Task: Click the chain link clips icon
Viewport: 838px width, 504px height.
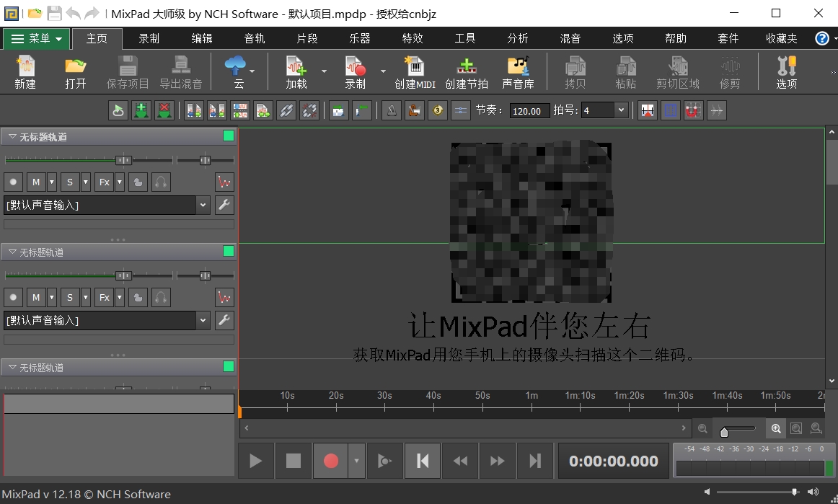Action: tap(286, 110)
